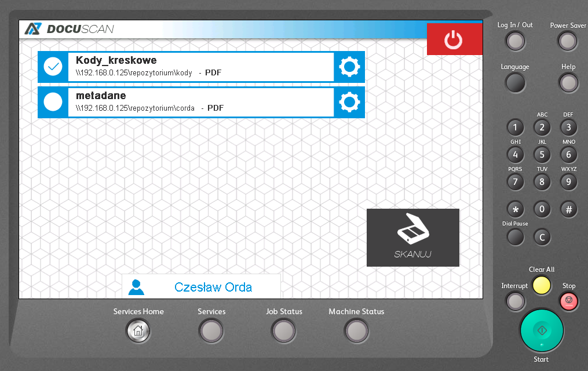Image resolution: width=588 pixels, height=371 pixels.
Task: Tap the hash keypad key
Action: (568, 209)
